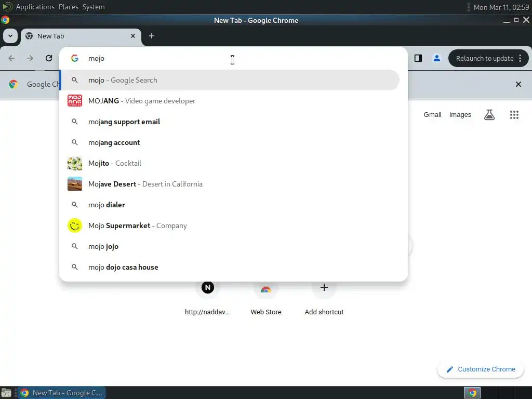Click the Mojave Desert thumbnail

(x=75, y=184)
